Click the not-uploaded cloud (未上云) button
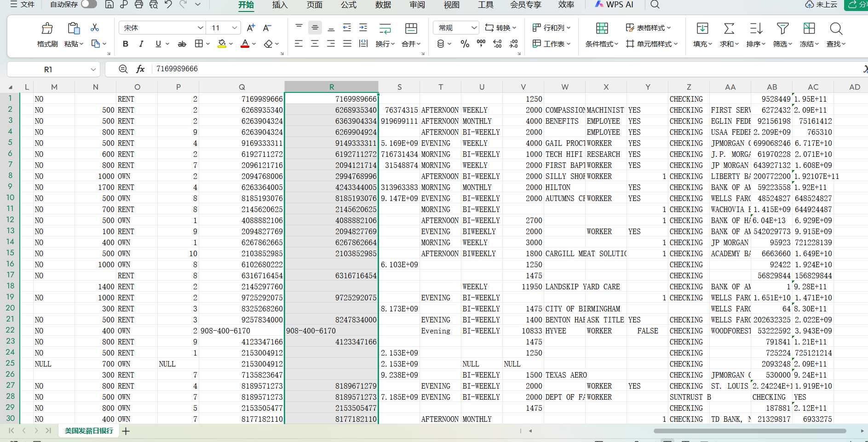This screenshot has width=868, height=442. (821, 5)
